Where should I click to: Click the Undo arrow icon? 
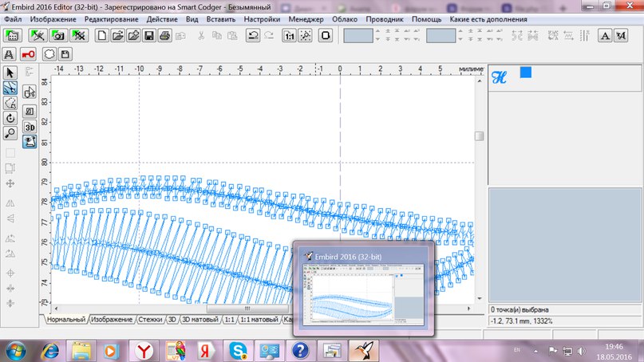click(252, 36)
